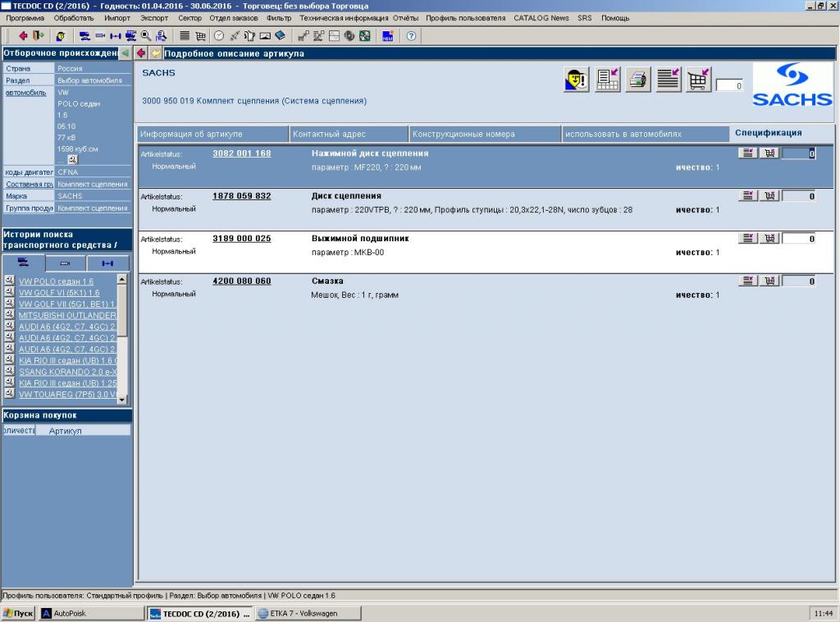Click the user notice icon beside SACHS header

[577, 80]
